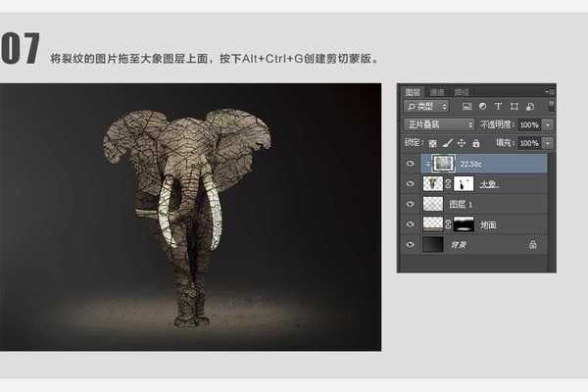Enable lock image pixels brush icon
The image size is (588, 392).
pyautogui.click(x=447, y=143)
